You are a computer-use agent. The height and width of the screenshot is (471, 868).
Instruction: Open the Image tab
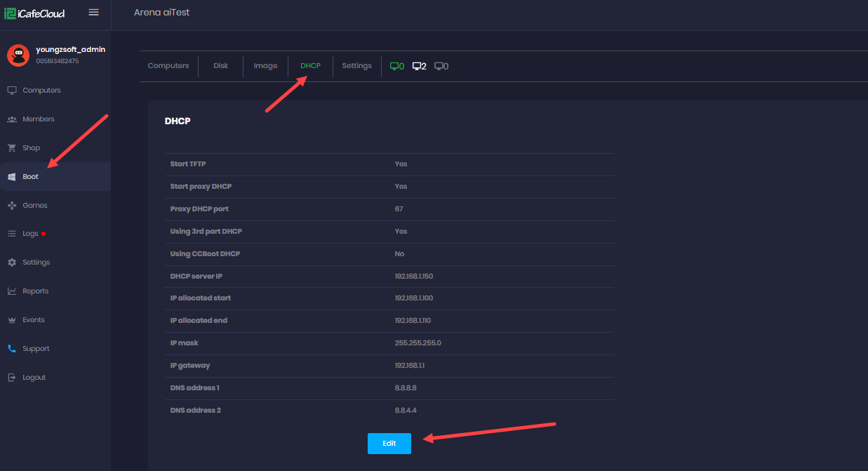tap(265, 65)
